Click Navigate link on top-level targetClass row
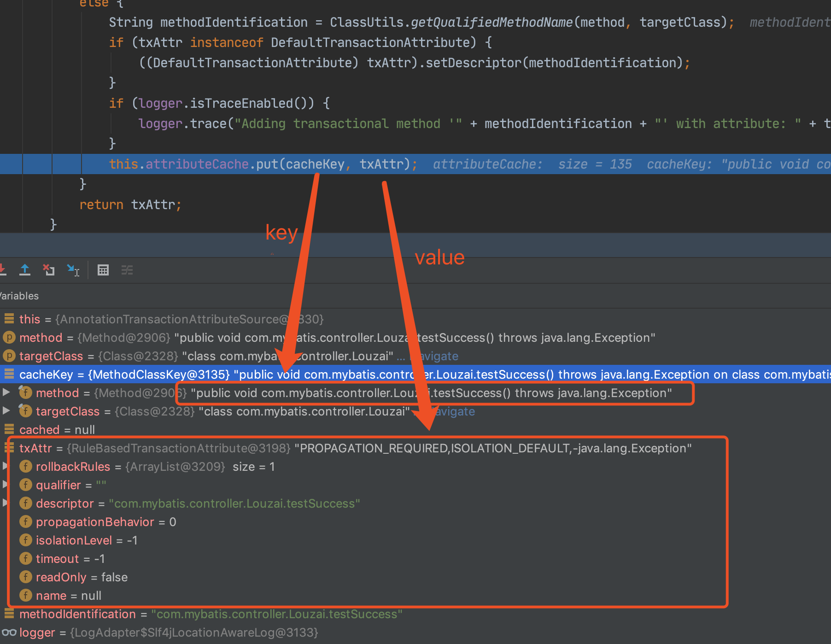The image size is (831, 644). tap(434, 356)
